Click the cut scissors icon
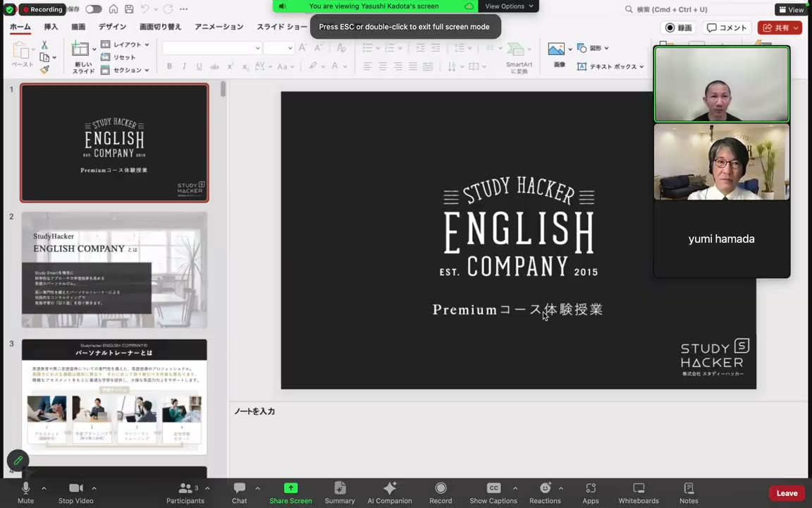This screenshot has height=508, width=812. coord(44,45)
